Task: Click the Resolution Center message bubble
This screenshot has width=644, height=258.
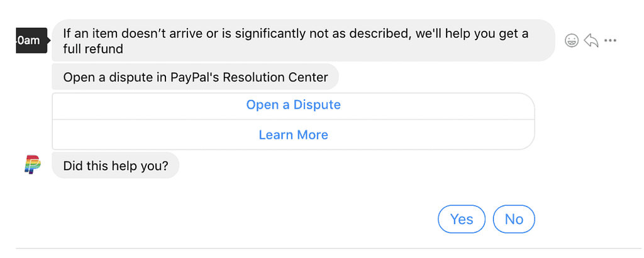Action: point(195,77)
